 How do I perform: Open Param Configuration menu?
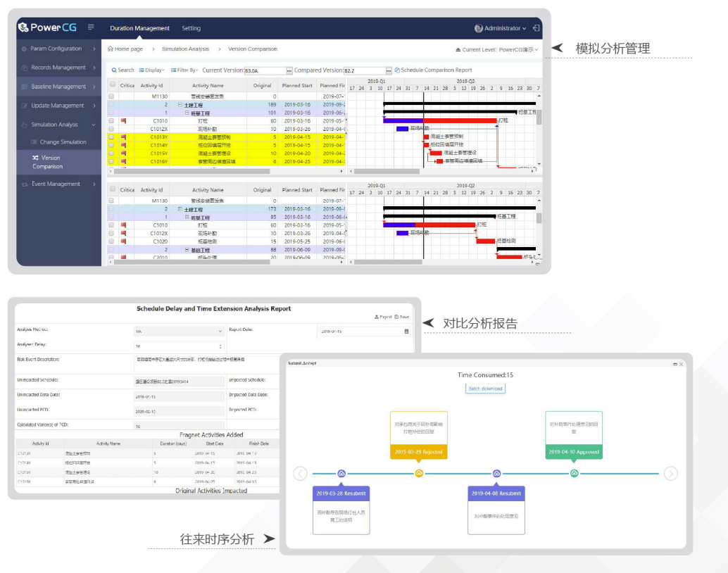tap(59, 49)
